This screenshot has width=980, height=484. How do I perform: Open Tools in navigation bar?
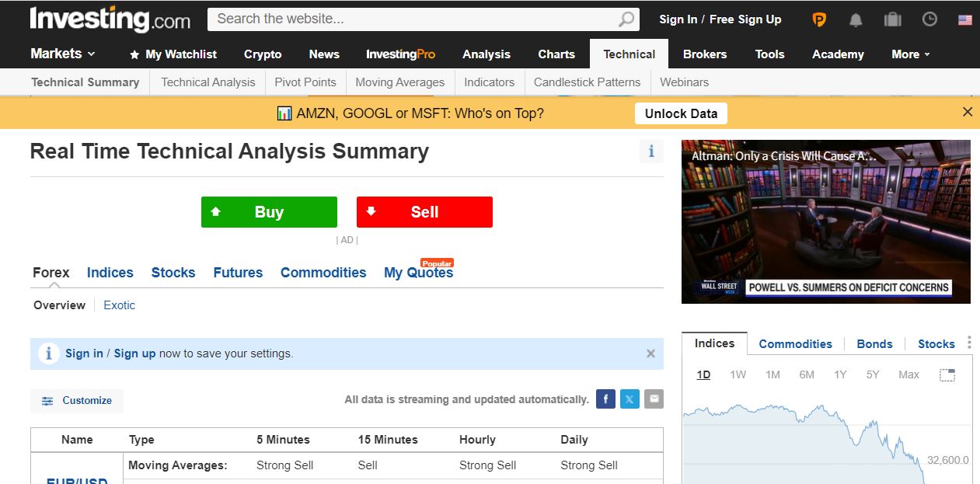click(x=769, y=54)
